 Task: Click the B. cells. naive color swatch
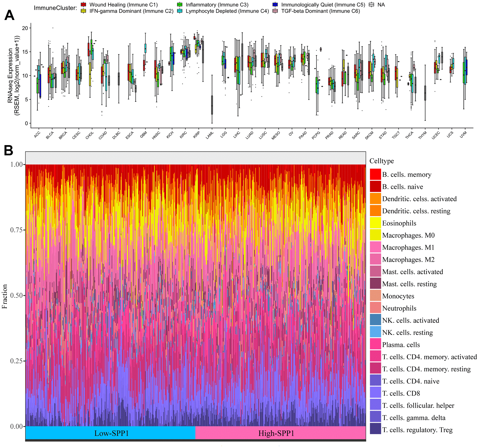click(x=375, y=186)
